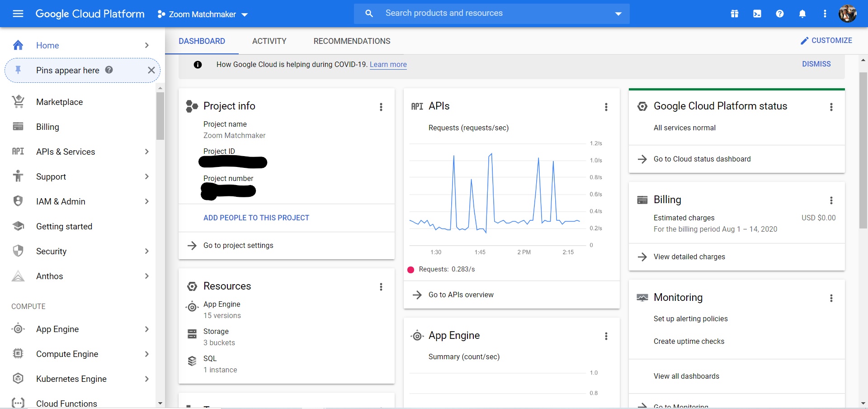Click the Compute Engine chip icon
Screen dimensions: 868x409
(18, 354)
